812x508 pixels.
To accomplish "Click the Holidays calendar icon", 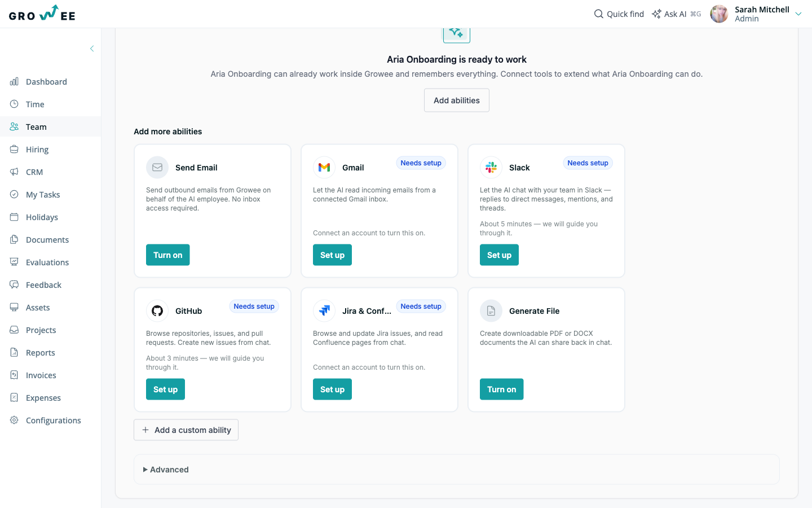I will [14, 217].
